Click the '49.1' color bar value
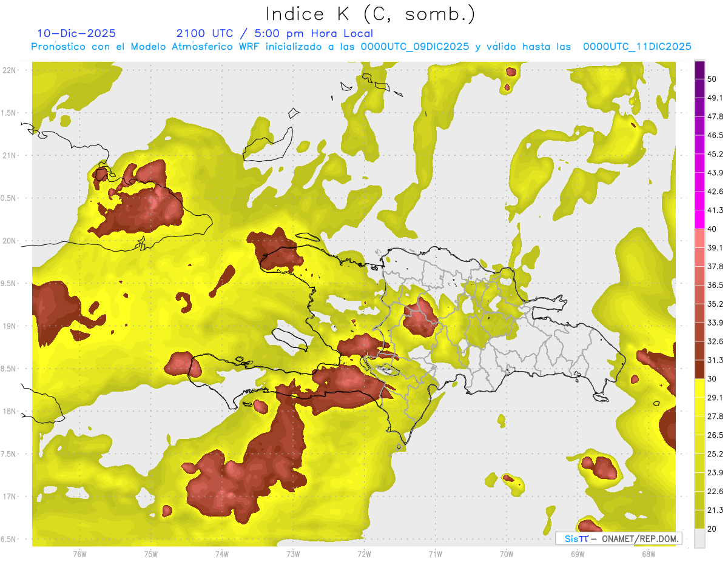728x562 pixels. click(715, 98)
